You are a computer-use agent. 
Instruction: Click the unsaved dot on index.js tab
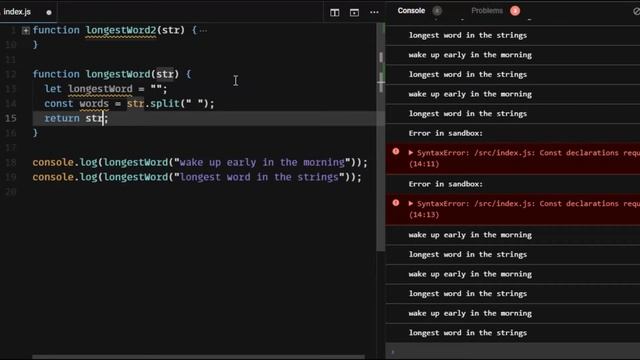pos(49,12)
